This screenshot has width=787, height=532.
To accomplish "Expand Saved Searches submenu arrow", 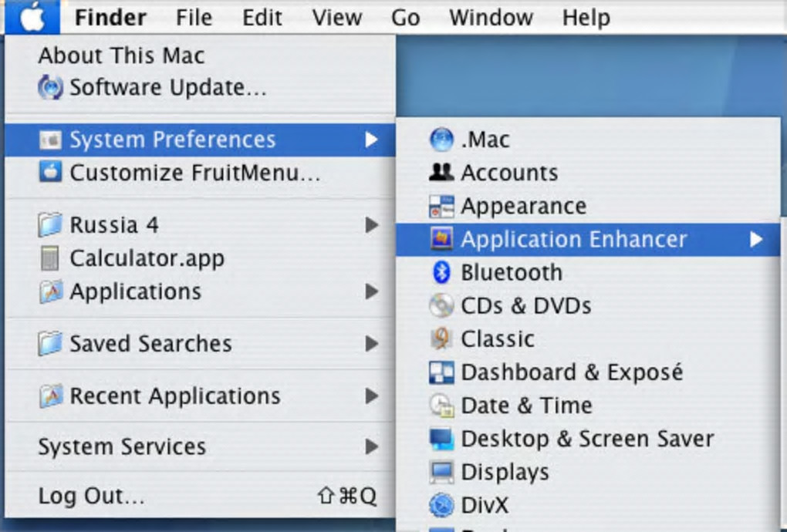I will 371,343.
